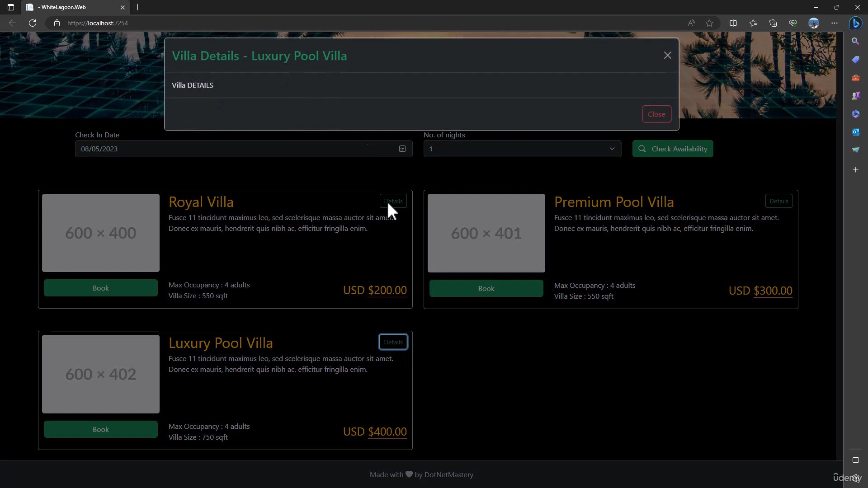Open the sidebar Outlook icon
The height and width of the screenshot is (488, 868).
coord(855,132)
